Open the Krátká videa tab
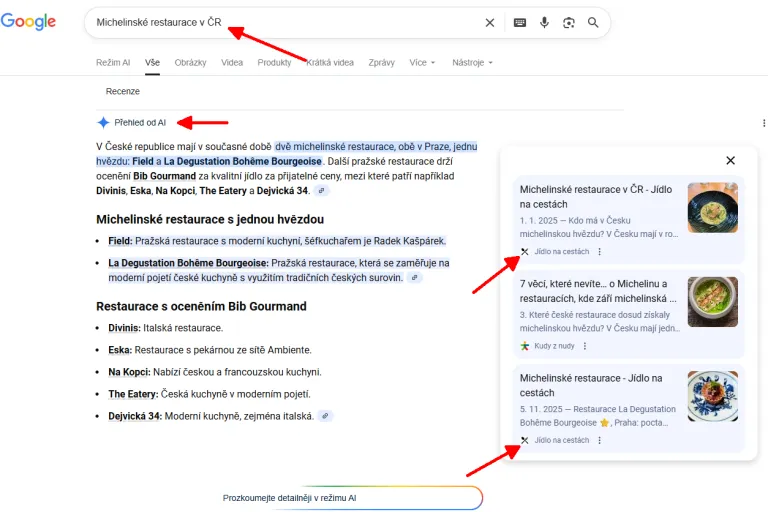The width and height of the screenshot is (768, 512). coord(330,63)
